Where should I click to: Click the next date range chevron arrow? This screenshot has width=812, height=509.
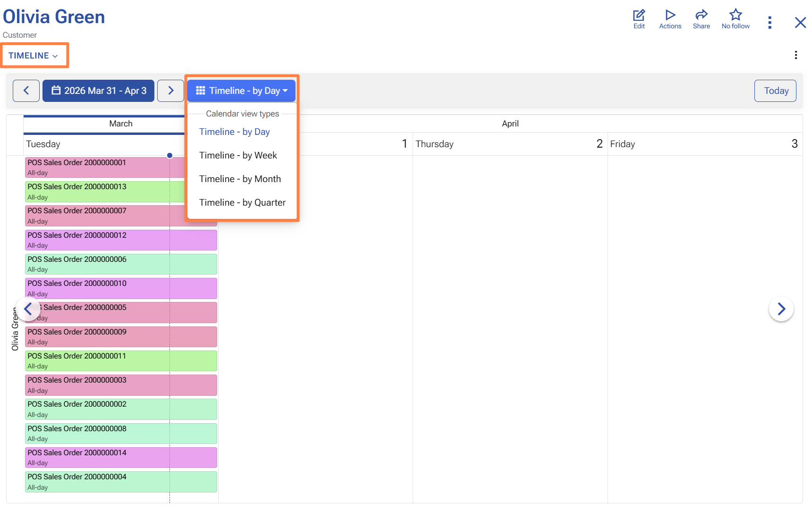(170, 91)
